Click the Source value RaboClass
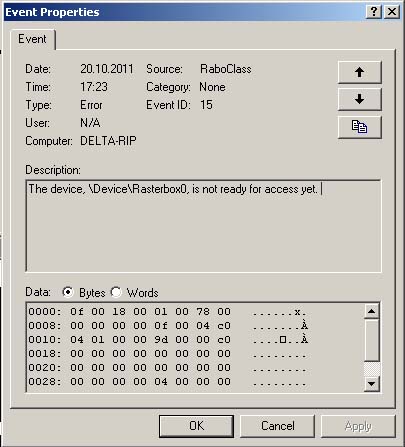This screenshot has width=405, height=447. coord(226,69)
